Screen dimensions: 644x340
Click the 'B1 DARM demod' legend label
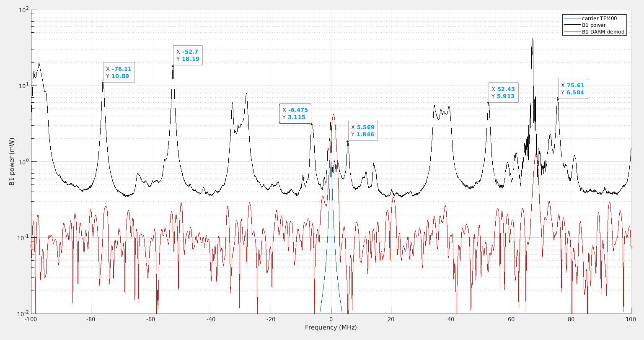(603, 32)
